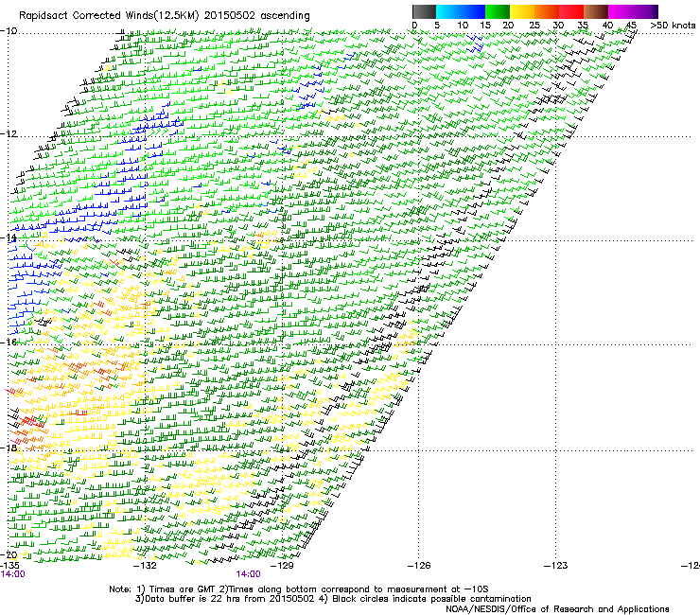Click the 'NOAA/NESDIS/Office of Research and Applications' credit
The width and height of the screenshot is (700, 615).
click(x=557, y=609)
